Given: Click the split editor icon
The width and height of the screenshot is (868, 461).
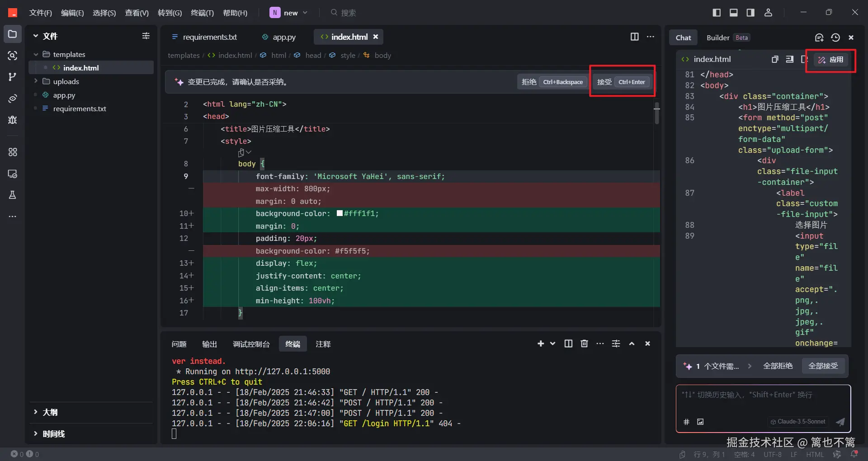Looking at the screenshot, I should [634, 37].
